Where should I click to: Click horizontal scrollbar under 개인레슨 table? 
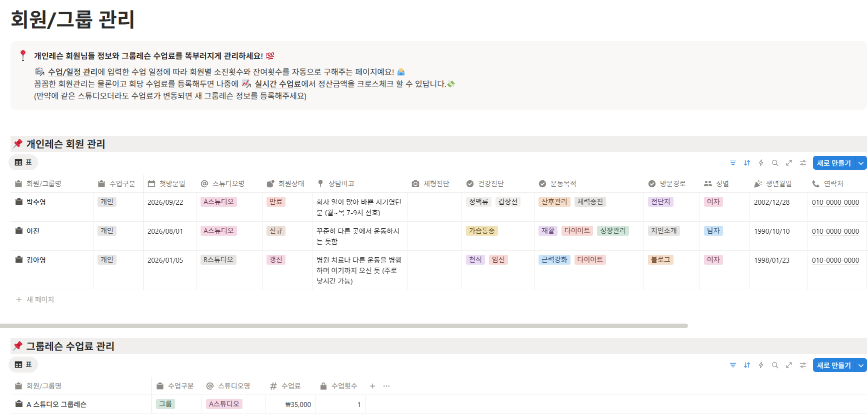344,326
